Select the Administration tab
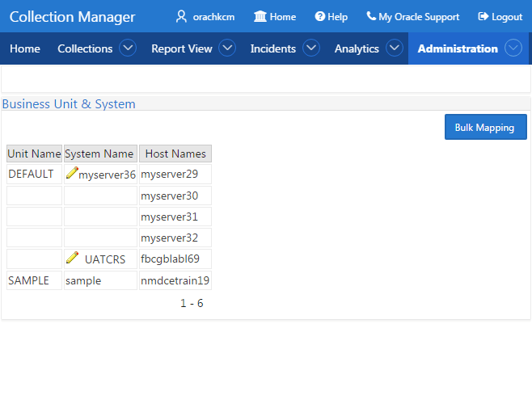The height and width of the screenshot is (404, 532). click(458, 48)
